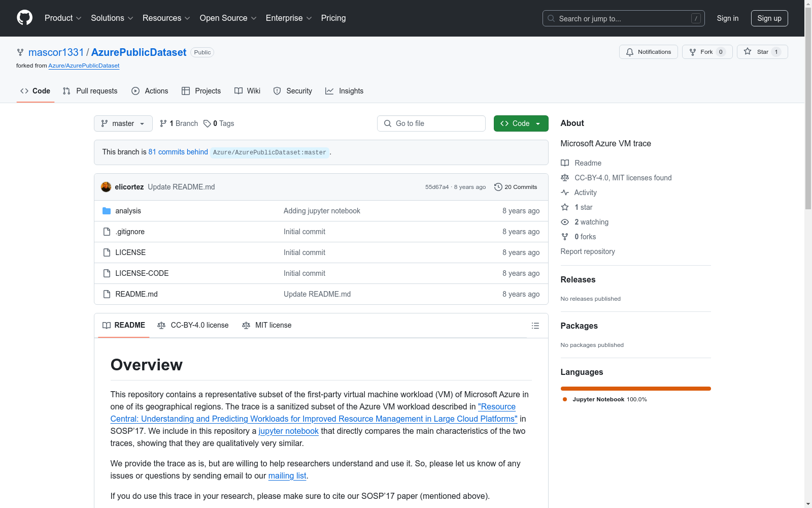
Task: Open the Notifications button
Action: [x=649, y=52]
